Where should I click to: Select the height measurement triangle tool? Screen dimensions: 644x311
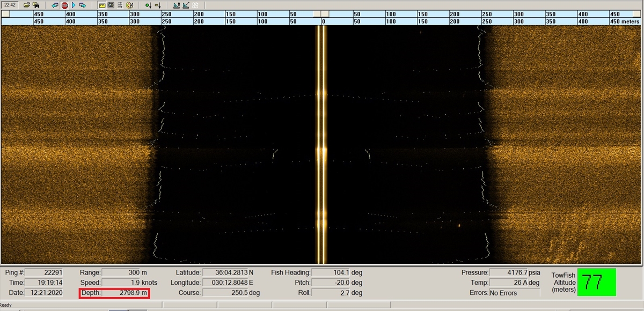click(x=176, y=5)
